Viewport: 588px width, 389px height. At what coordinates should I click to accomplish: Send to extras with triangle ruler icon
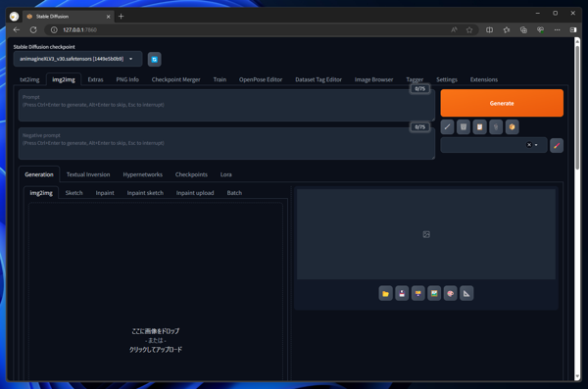(x=466, y=293)
